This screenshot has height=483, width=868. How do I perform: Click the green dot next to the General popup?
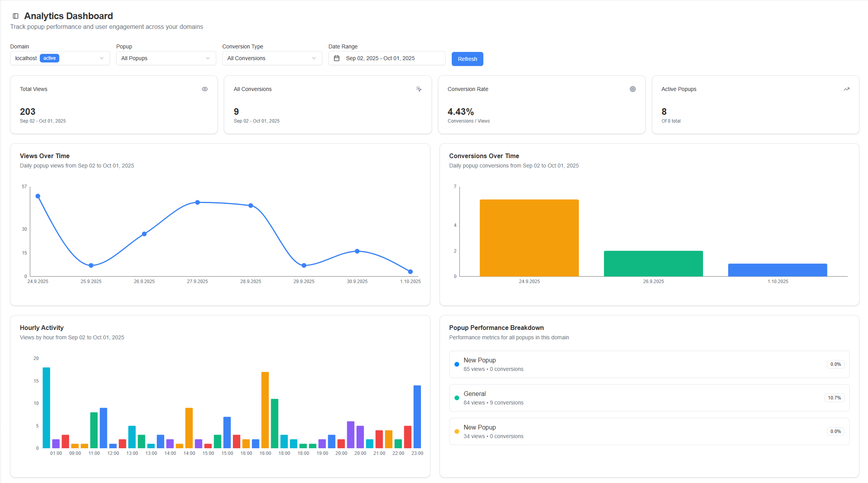point(456,397)
